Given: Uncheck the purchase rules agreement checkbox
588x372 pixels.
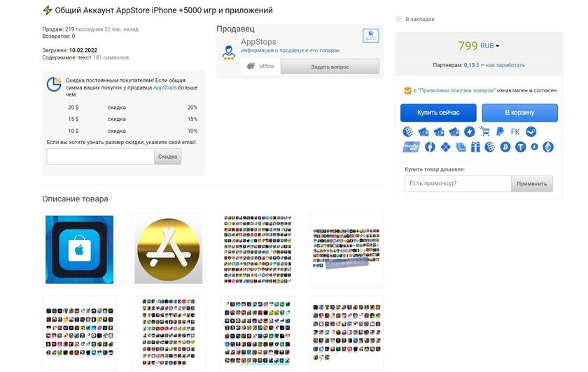Looking at the screenshot, I should click(x=407, y=91).
